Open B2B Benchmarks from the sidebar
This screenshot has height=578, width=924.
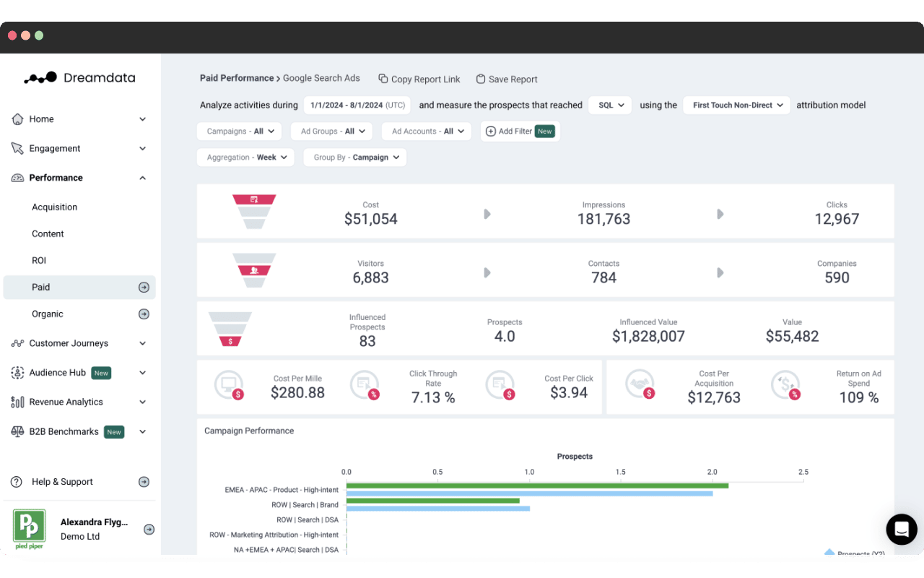(18, 431)
